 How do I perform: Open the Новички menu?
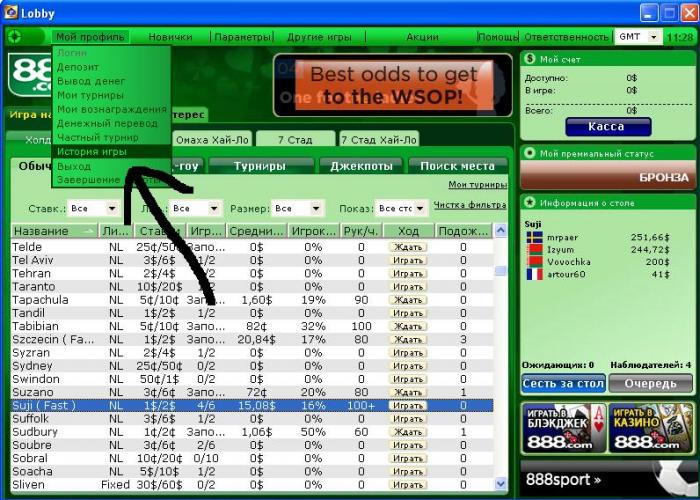[x=170, y=37]
